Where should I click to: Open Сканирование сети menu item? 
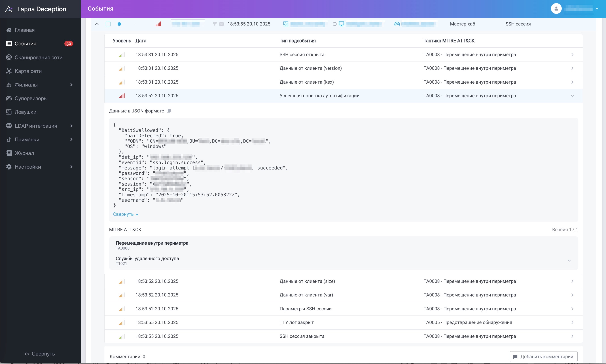pos(38,57)
